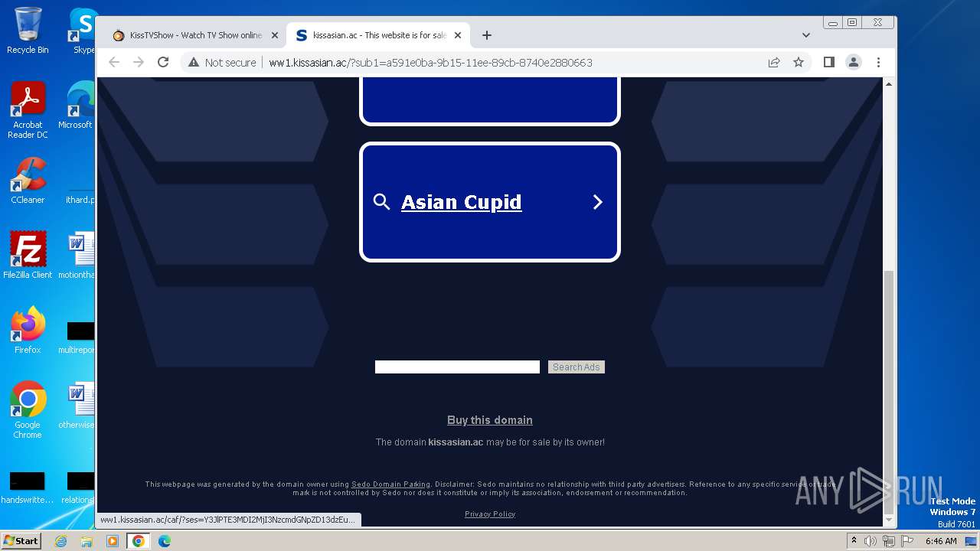The width and height of the screenshot is (980, 551).
Task: Open the Buy this domain link
Action: click(x=490, y=420)
